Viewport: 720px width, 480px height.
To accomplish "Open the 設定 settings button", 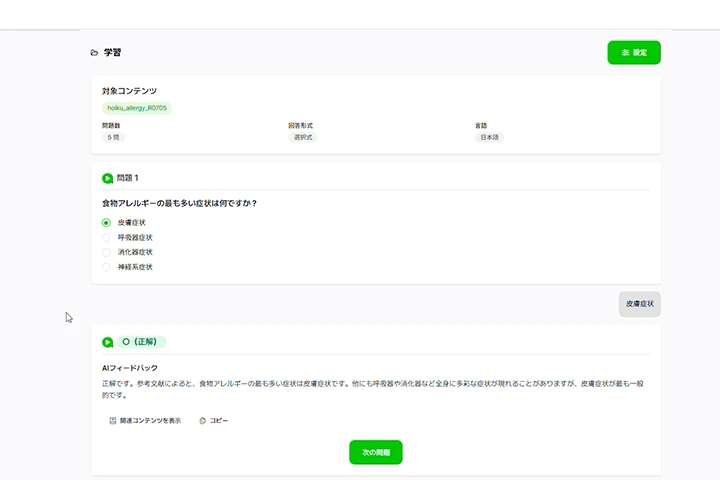I will click(x=634, y=52).
